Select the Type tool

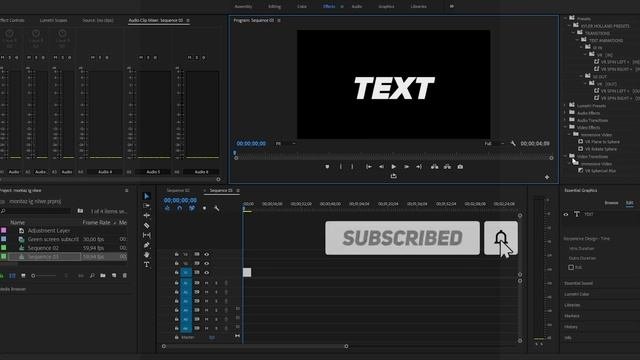pyautogui.click(x=147, y=264)
